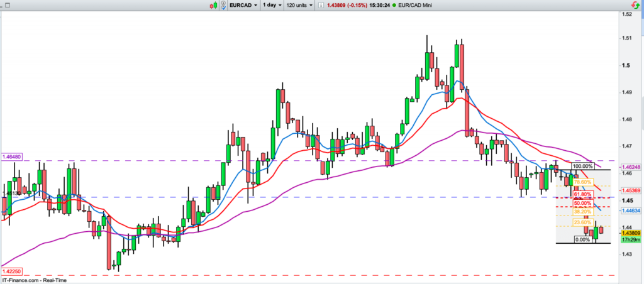Click the 1.46480 purple horizontal line label
This screenshot has height=284, width=644.
(x=13, y=156)
